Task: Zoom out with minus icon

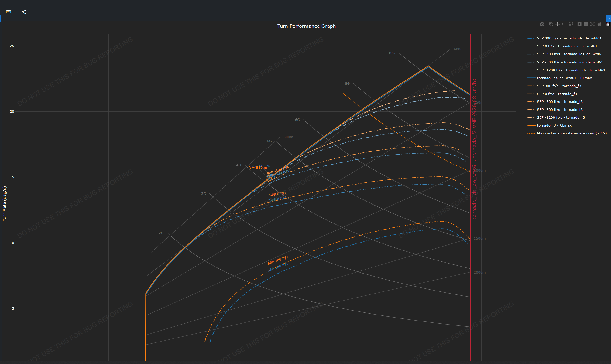Action: (x=586, y=24)
